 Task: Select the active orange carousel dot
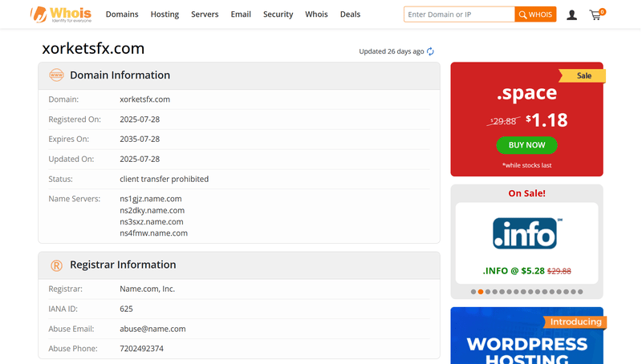(x=481, y=292)
